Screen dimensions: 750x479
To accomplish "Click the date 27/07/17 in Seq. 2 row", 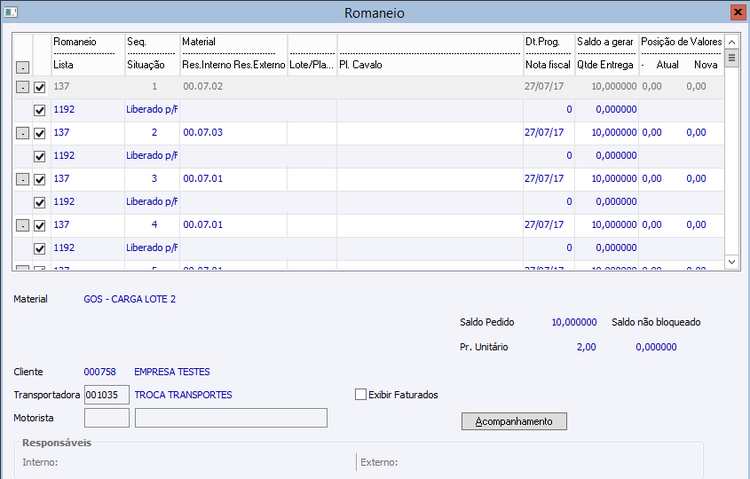I will point(544,133).
